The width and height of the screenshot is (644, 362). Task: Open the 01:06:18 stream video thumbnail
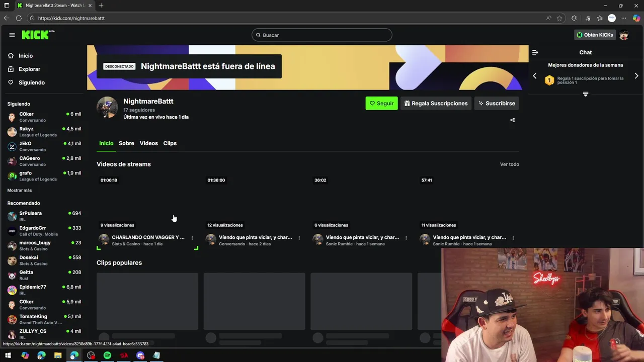coord(147,202)
